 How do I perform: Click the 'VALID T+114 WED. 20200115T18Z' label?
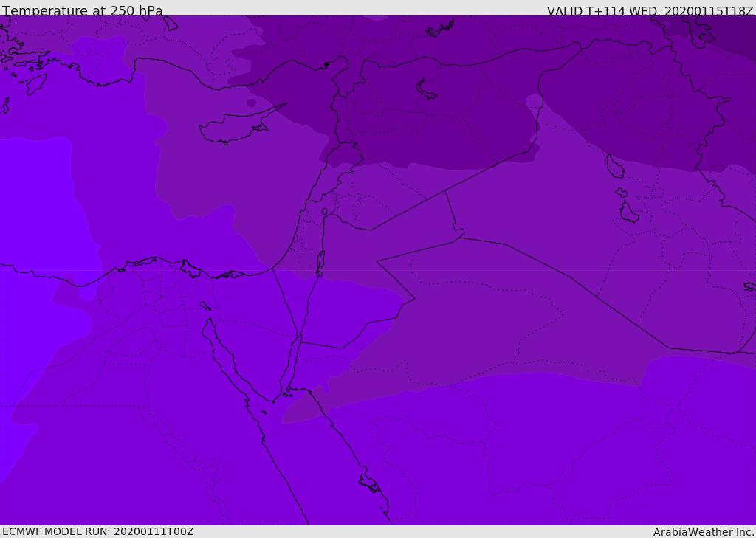pyautogui.click(x=650, y=11)
